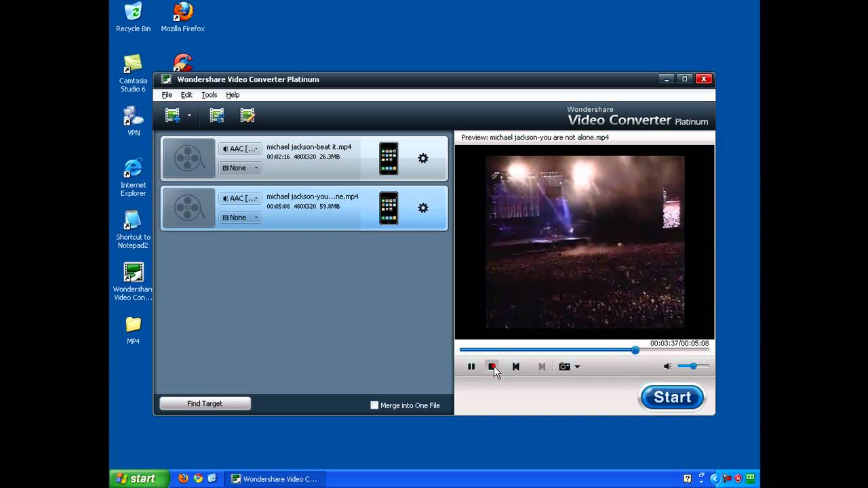
Task: Click the volume slider handle
Action: [693, 366]
